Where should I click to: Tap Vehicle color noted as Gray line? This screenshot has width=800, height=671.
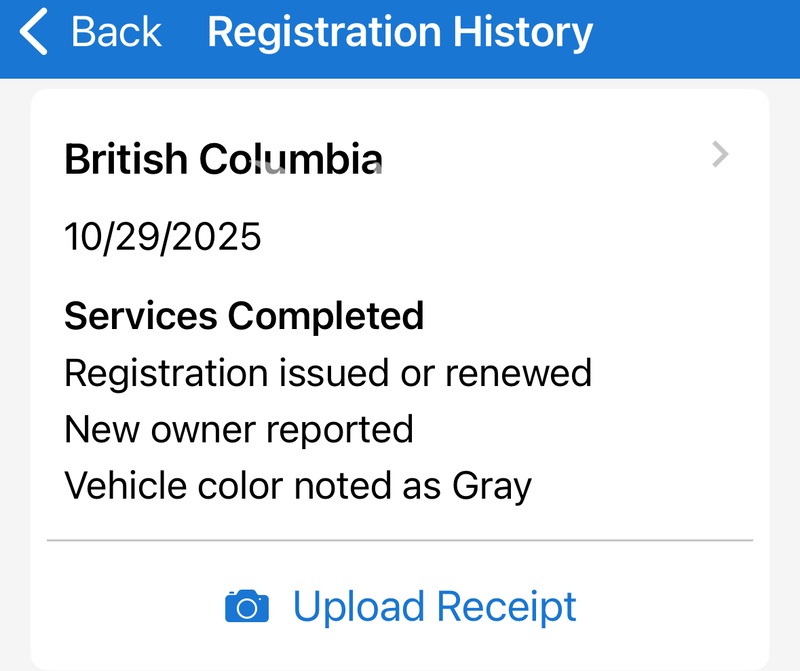tap(298, 487)
